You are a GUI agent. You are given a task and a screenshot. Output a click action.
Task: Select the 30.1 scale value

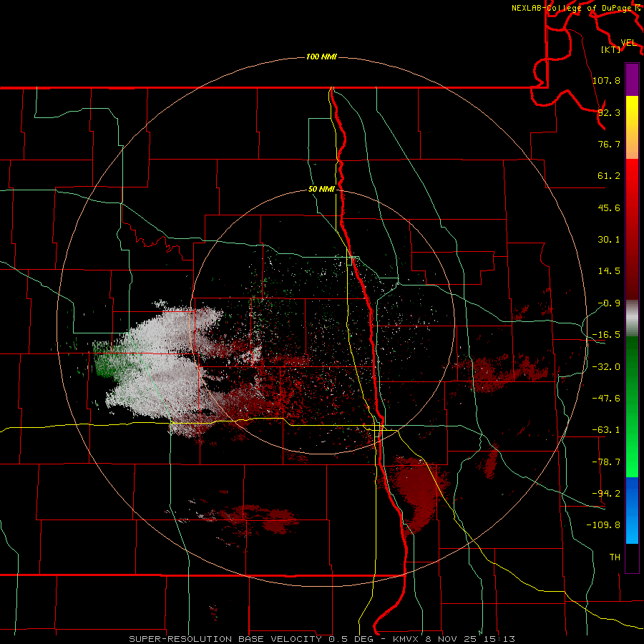609,240
